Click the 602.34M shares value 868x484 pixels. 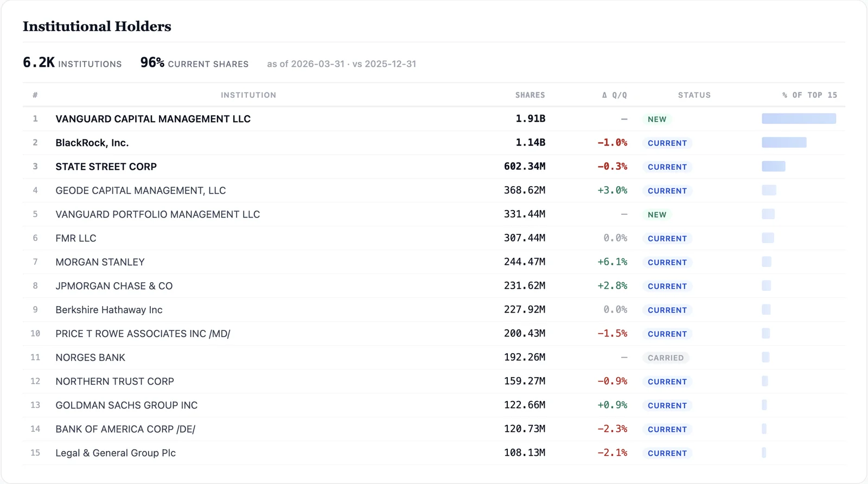tap(525, 167)
